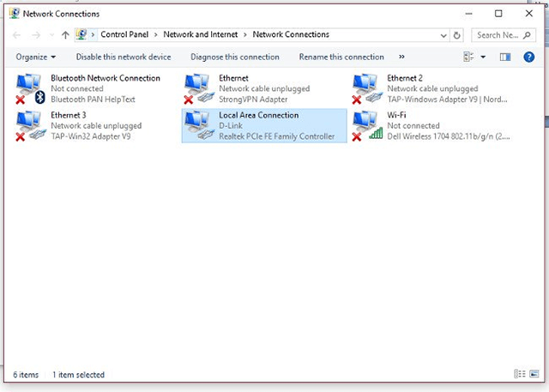Click Rename this connection
This screenshot has height=392, width=549.
[341, 57]
